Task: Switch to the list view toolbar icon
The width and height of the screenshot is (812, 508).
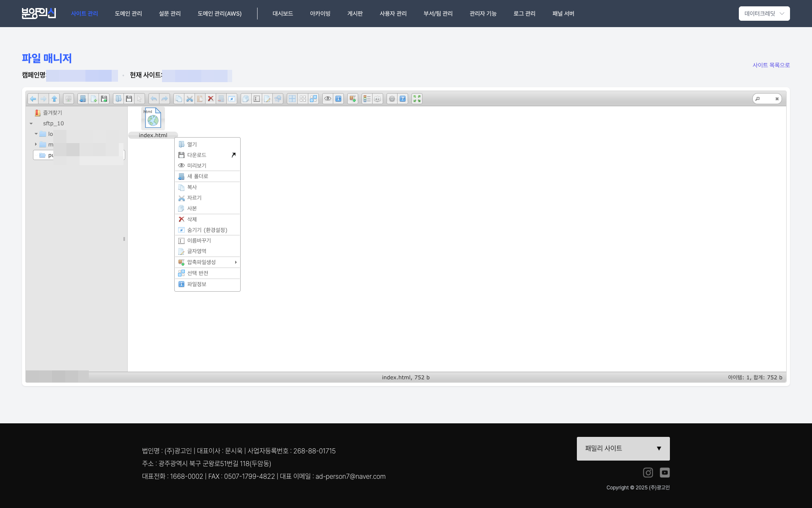Action: [x=367, y=99]
